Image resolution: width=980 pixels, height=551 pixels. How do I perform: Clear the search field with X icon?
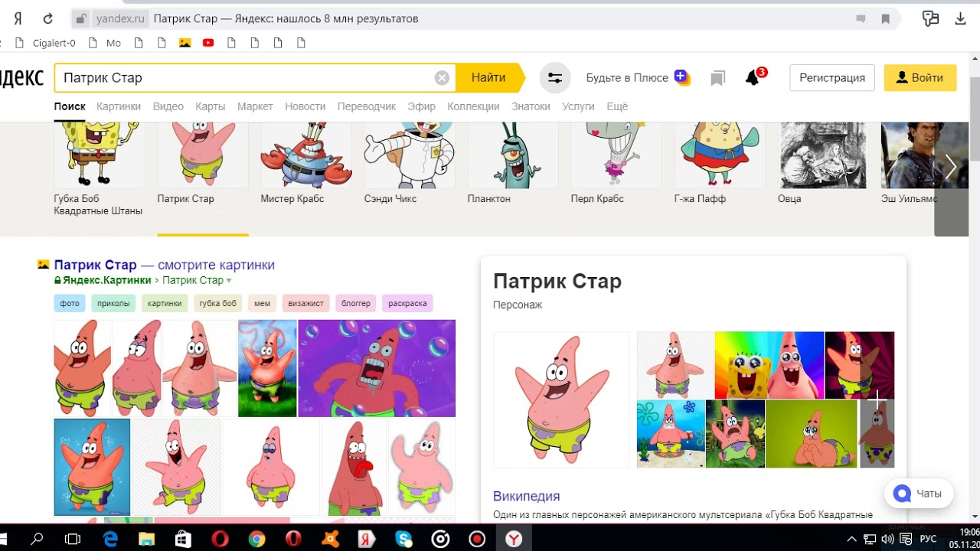pyautogui.click(x=442, y=77)
